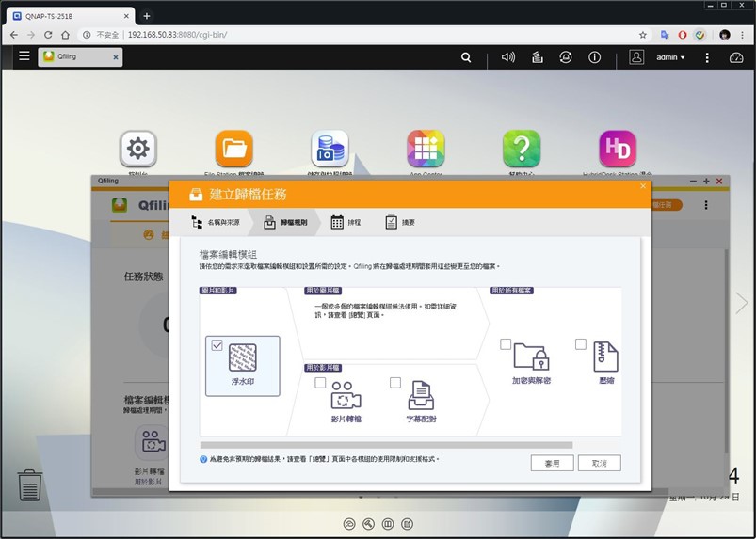Uncheck the 浮水印 watermark checkbox
Viewport: 756px width, 539px height.
[217, 345]
